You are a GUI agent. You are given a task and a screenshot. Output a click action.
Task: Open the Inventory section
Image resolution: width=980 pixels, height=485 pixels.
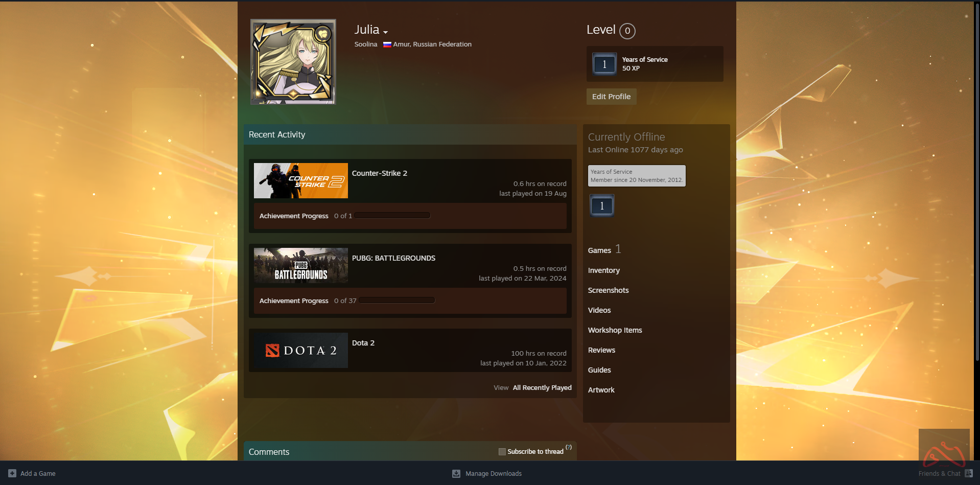coord(603,270)
